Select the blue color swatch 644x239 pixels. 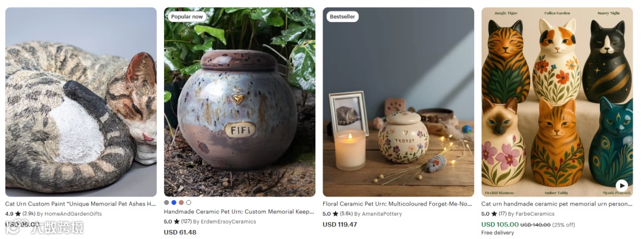coord(174,203)
